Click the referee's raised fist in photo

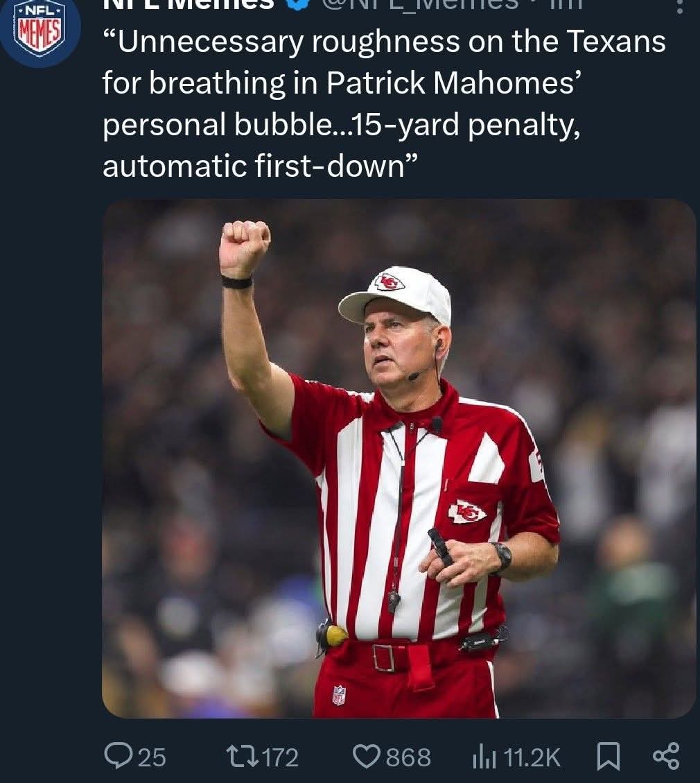click(x=245, y=247)
